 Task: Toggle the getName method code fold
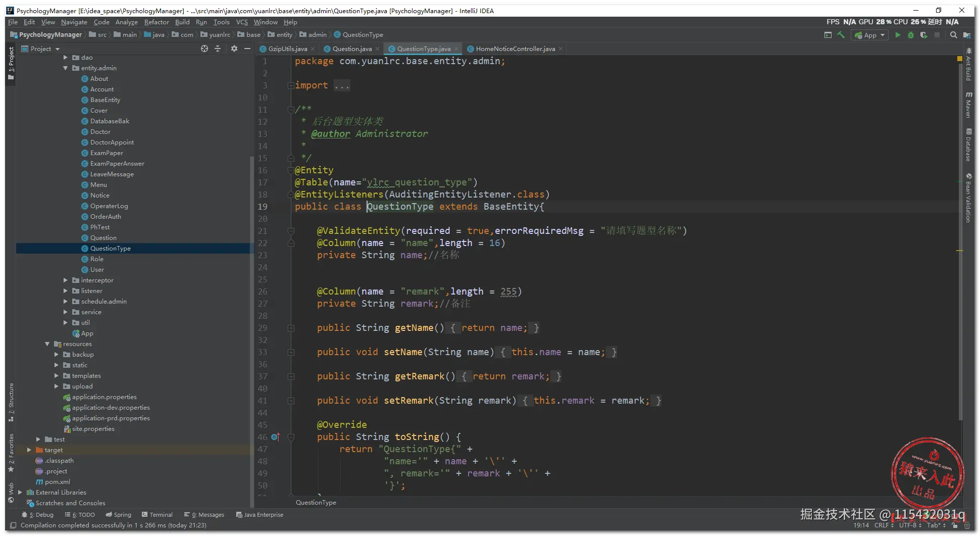click(291, 328)
